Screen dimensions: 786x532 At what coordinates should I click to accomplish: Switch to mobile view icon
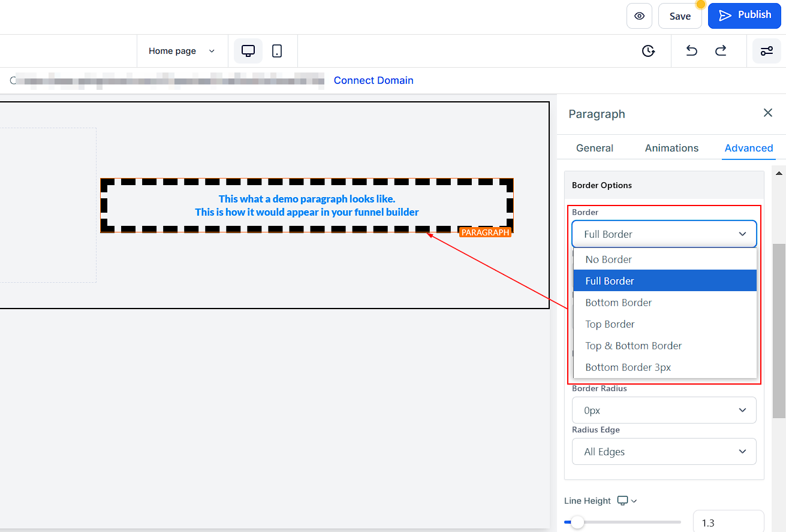(x=277, y=51)
